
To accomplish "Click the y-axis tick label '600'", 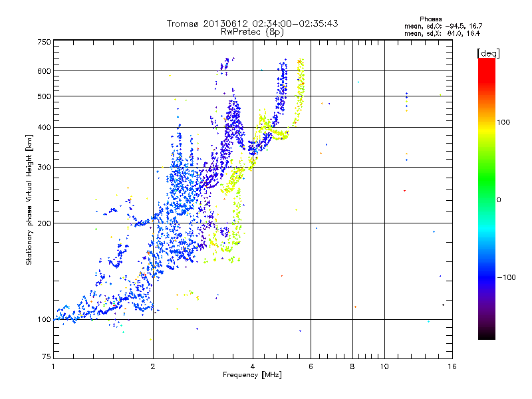I will [44, 71].
